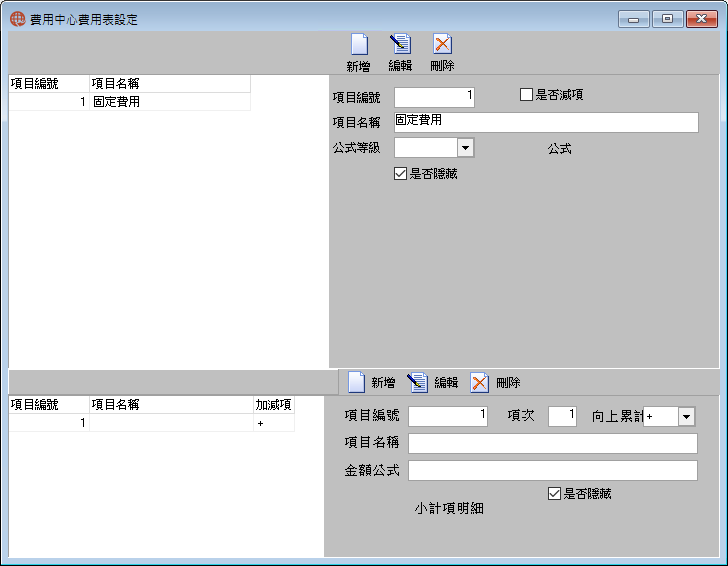Click the lower 編輯 text label

pos(446,383)
